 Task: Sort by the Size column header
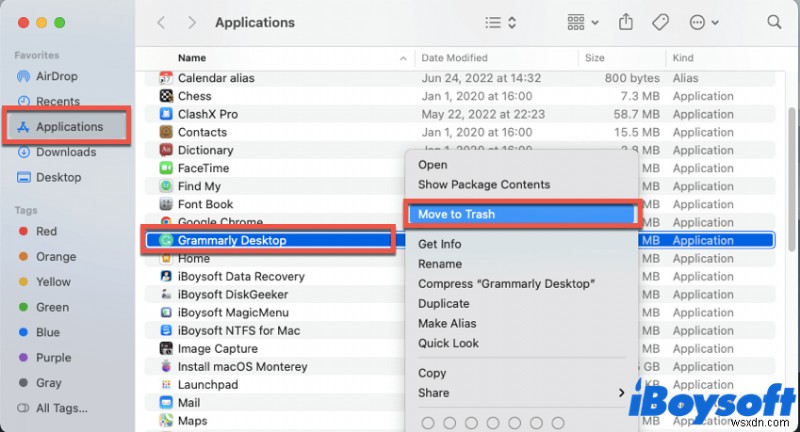[594, 58]
